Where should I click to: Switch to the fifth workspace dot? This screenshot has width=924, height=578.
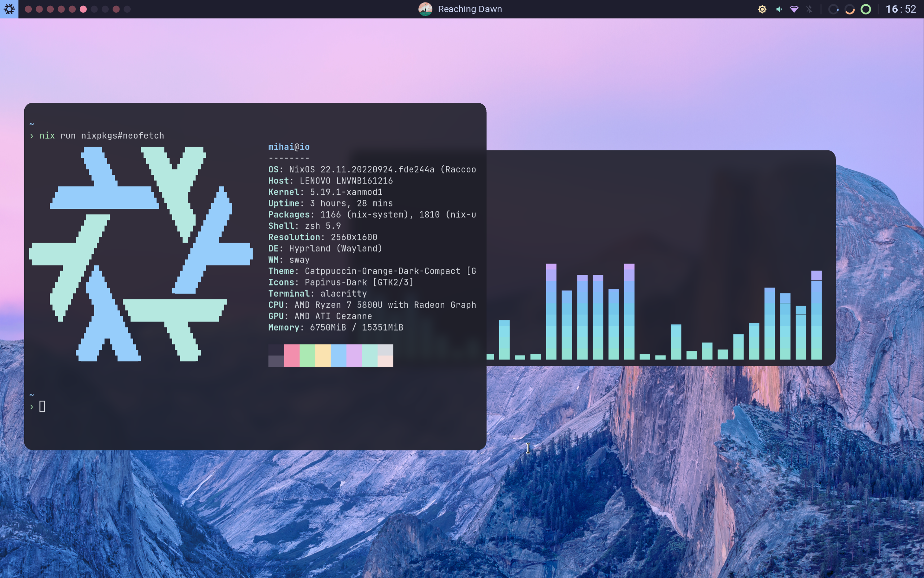72,9
